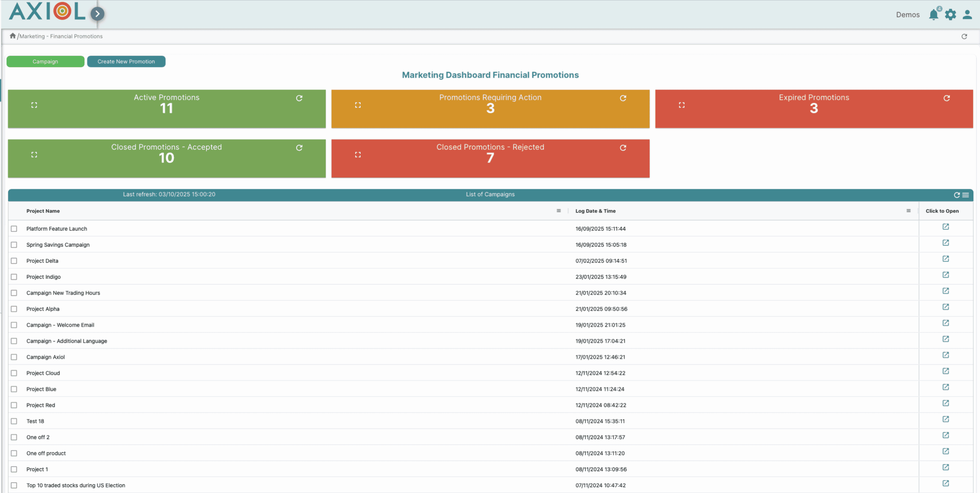Open the user profile icon
980x493 pixels.
coord(967,15)
